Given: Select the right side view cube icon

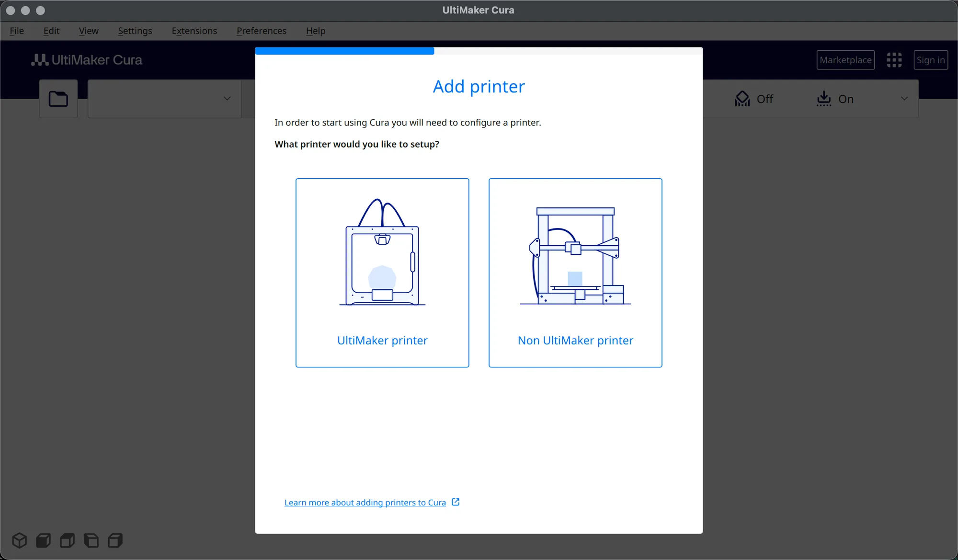Looking at the screenshot, I should coord(115,540).
